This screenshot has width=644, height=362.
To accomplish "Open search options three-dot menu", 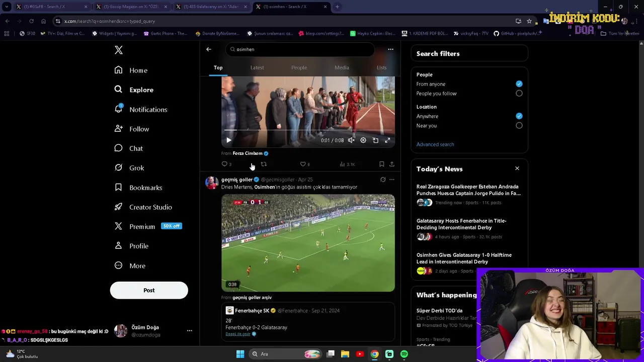I will pyautogui.click(x=390, y=49).
